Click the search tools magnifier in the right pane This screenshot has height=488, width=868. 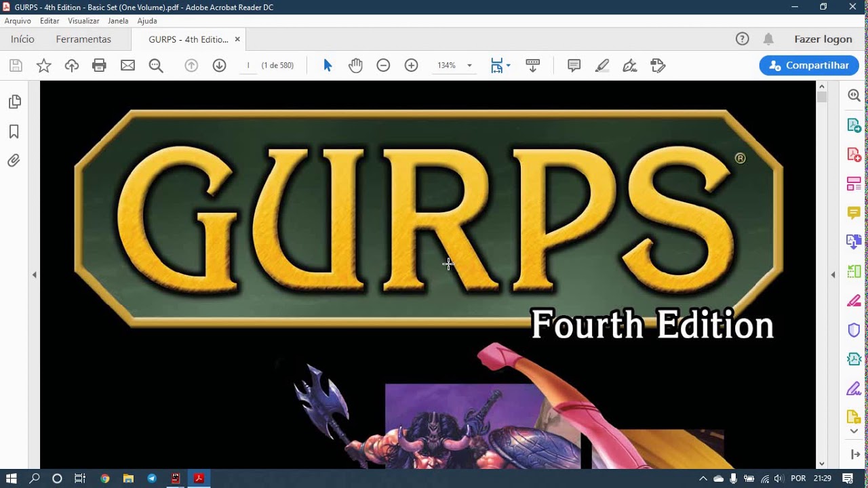[854, 96]
